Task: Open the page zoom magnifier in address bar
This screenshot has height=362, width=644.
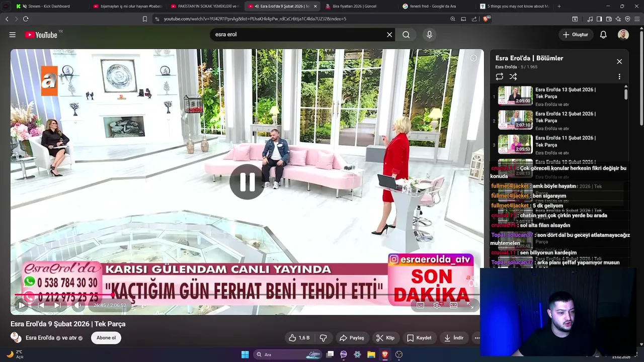Action: (x=452, y=19)
